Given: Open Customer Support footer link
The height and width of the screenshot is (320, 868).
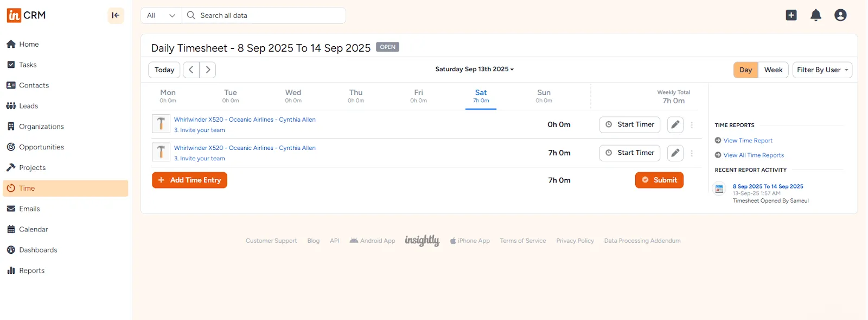Looking at the screenshot, I should 271,241.
